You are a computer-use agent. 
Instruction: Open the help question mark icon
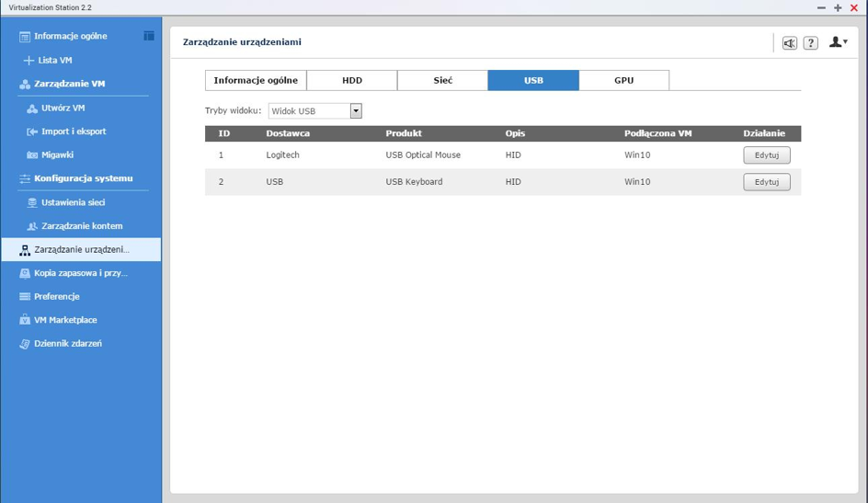coord(810,43)
